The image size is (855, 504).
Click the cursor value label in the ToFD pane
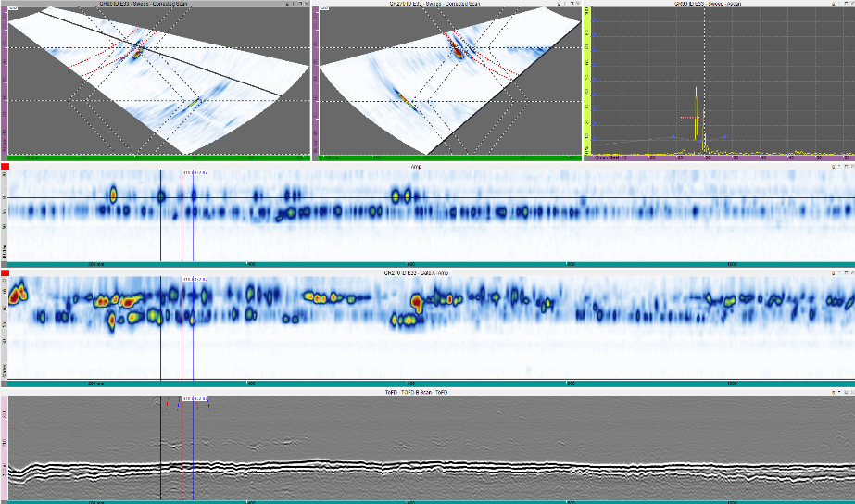195,398
